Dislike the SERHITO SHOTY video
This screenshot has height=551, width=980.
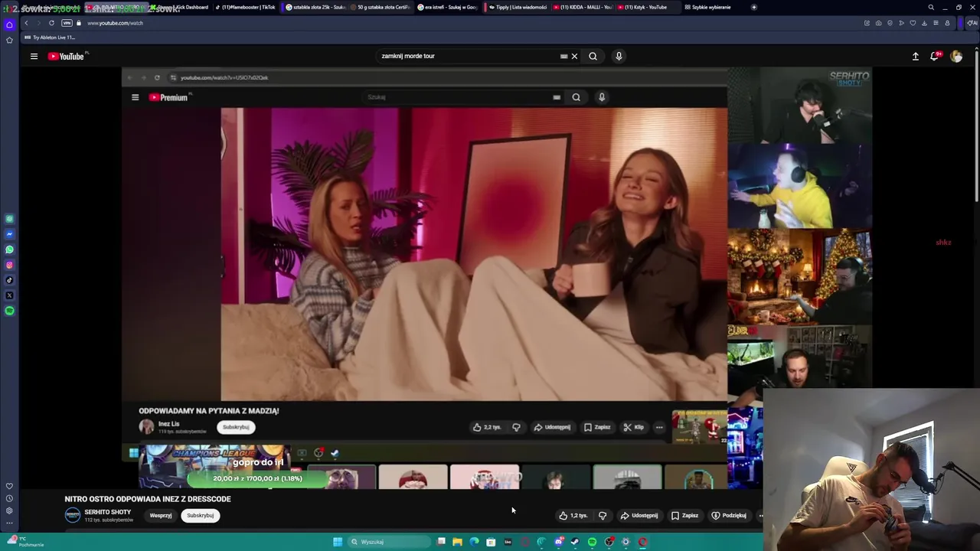(603, 515)
